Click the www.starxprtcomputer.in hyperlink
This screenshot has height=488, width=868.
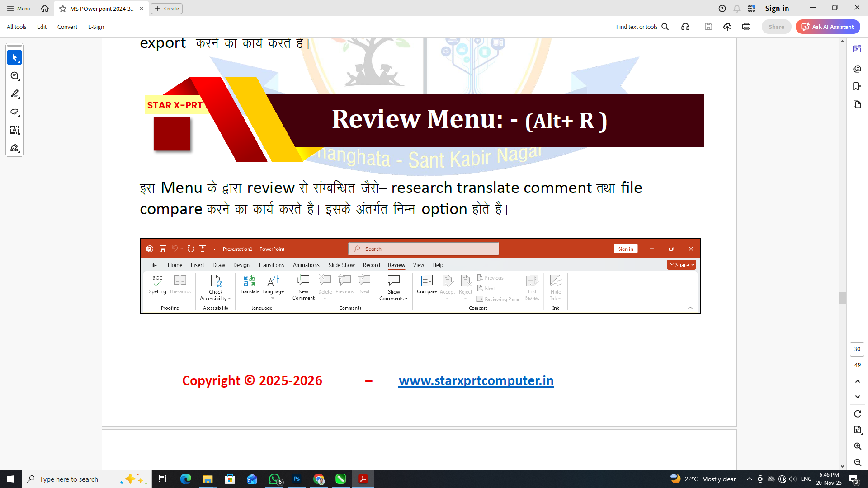(x=476, y=380)
